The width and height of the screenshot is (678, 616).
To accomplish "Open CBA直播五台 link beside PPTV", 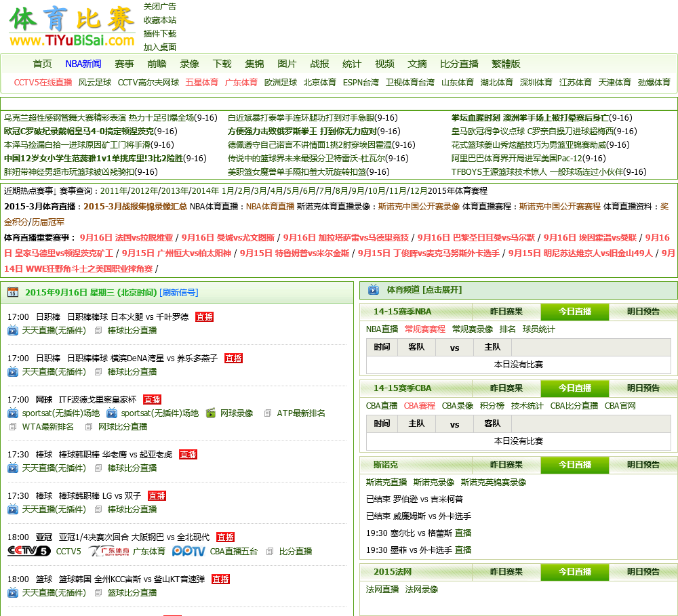I will pyautogui.click(x=234, y=552).
